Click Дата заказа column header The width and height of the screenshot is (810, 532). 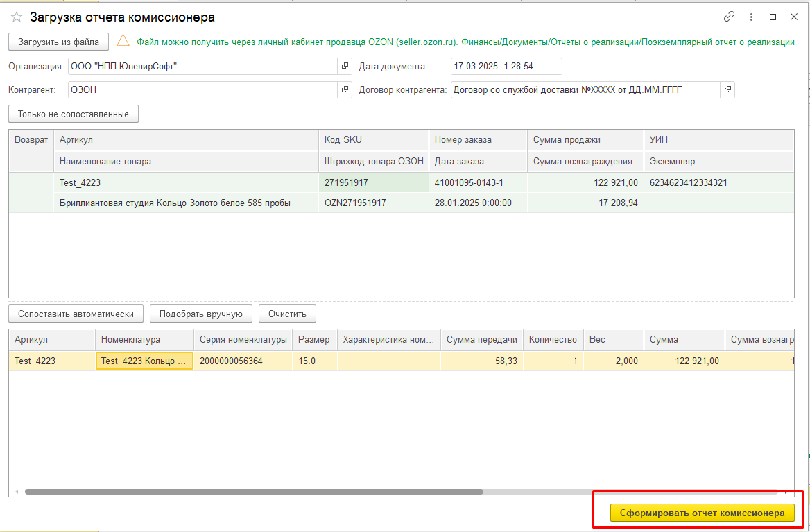(478, 161)
